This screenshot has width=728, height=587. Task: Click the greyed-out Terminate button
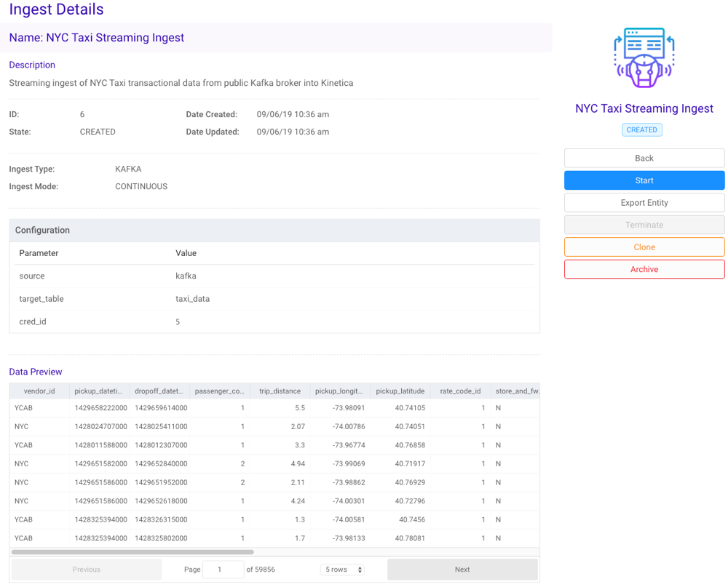644,225
